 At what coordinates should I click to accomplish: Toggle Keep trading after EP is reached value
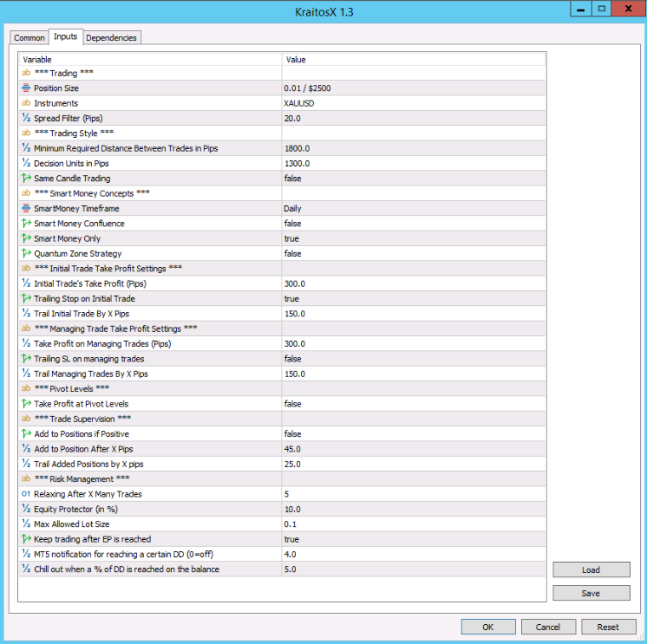[x=414, y=539]
